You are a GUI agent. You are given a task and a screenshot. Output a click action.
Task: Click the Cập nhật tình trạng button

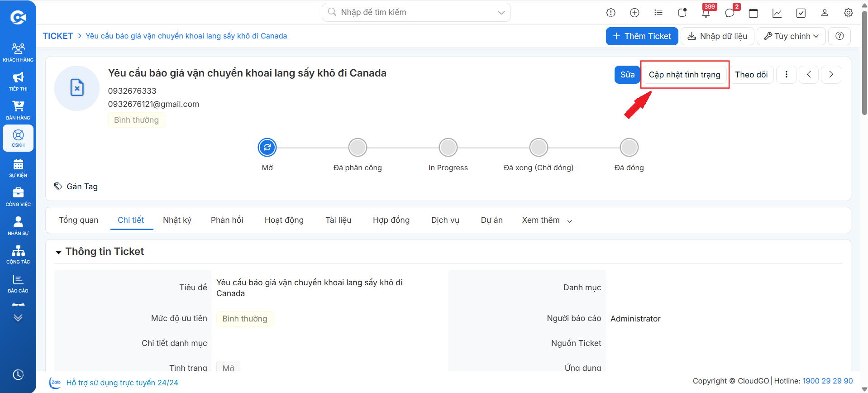pyautogui.click(x=684, y=75)
